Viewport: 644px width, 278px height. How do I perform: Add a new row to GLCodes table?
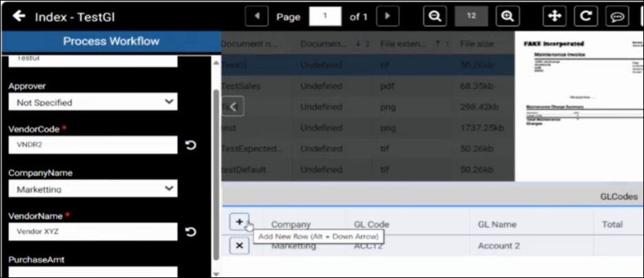tap(239, 221)
